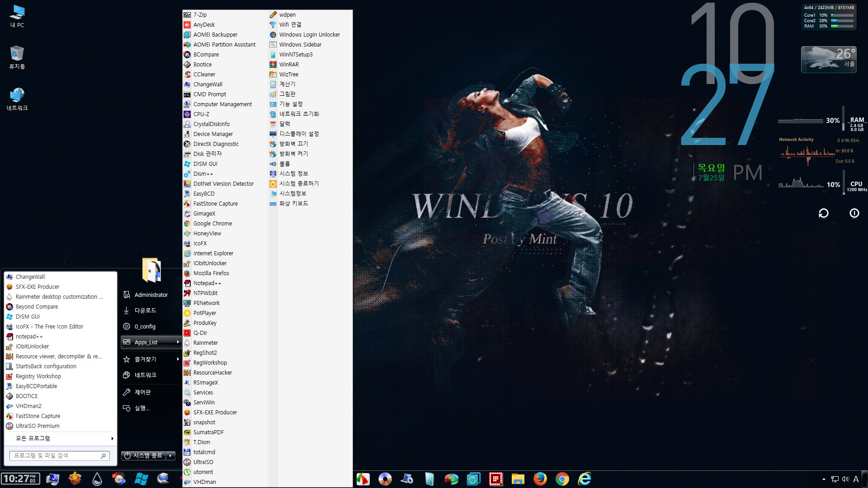Viewport: 868px width, 488px height.
Task: Open Firefox from the taskbar
Action: (540, 479)
